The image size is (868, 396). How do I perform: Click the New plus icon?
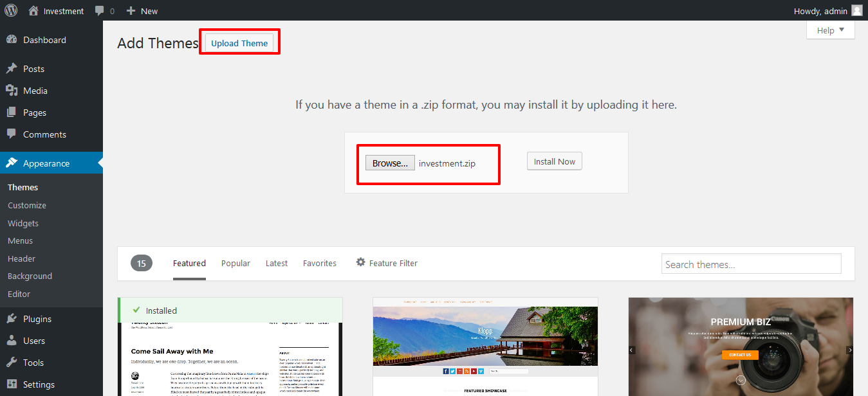pos(131,11)
